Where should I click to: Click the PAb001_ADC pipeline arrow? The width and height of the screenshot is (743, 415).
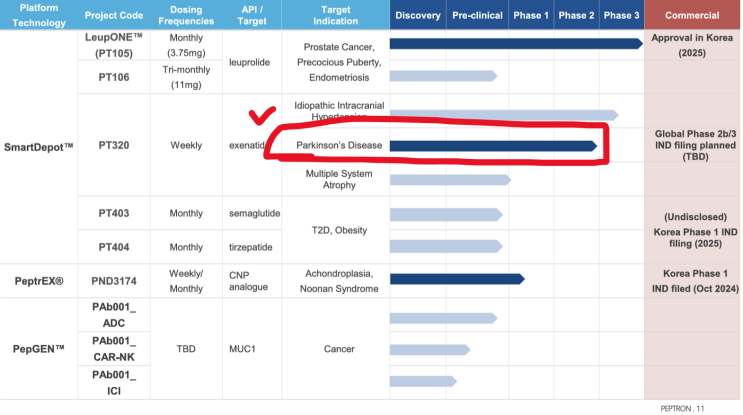click(444, 318)
